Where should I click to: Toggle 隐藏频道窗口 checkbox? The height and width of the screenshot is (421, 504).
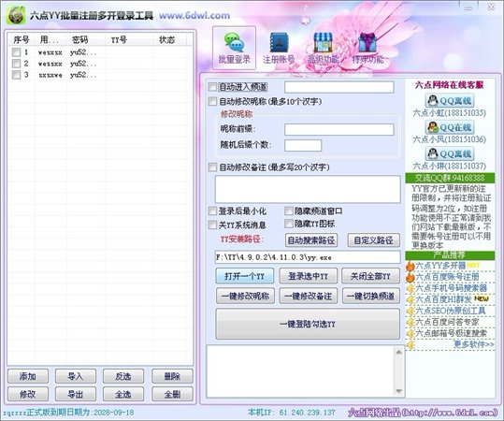289,211
